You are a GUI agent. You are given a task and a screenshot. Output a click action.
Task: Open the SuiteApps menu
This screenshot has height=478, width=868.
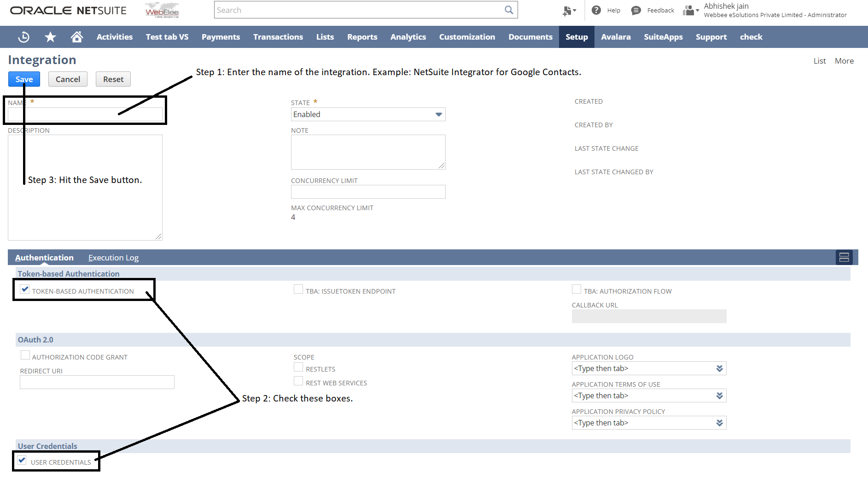(x=663, y=37)
